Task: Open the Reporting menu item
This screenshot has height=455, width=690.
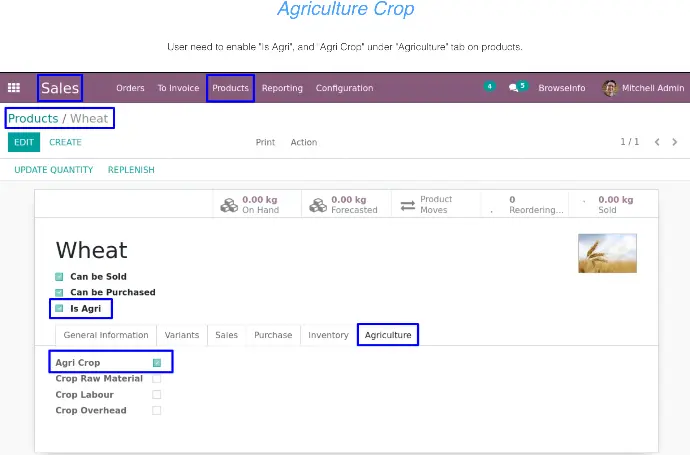Action: coord(282,88)
